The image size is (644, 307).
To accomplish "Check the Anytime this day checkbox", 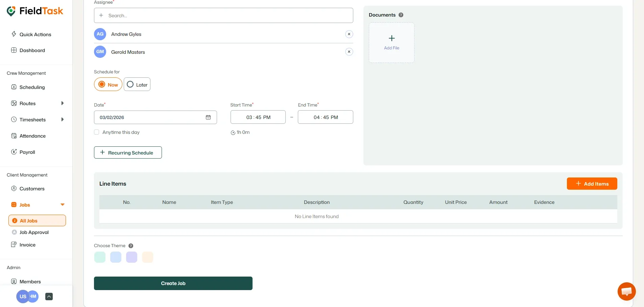I will [97, 132].
